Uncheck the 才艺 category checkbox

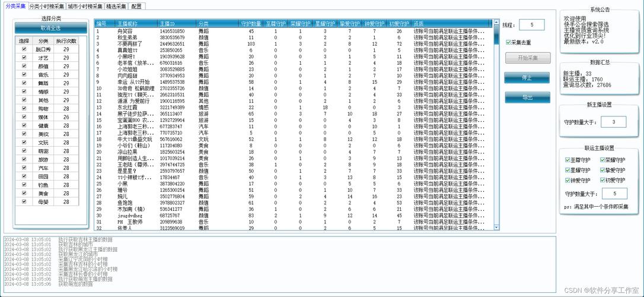point(24,58)
